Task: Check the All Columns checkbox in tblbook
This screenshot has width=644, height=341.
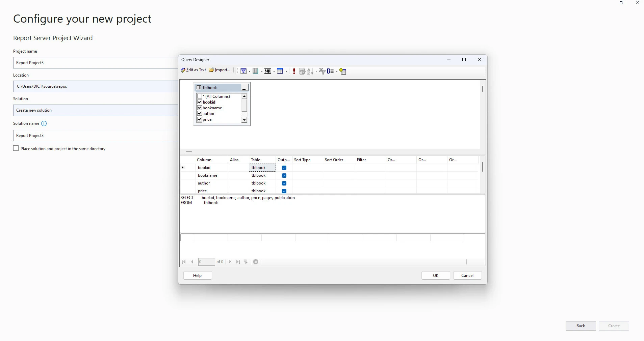Action: pyautogui.click(x=200, y=96)
